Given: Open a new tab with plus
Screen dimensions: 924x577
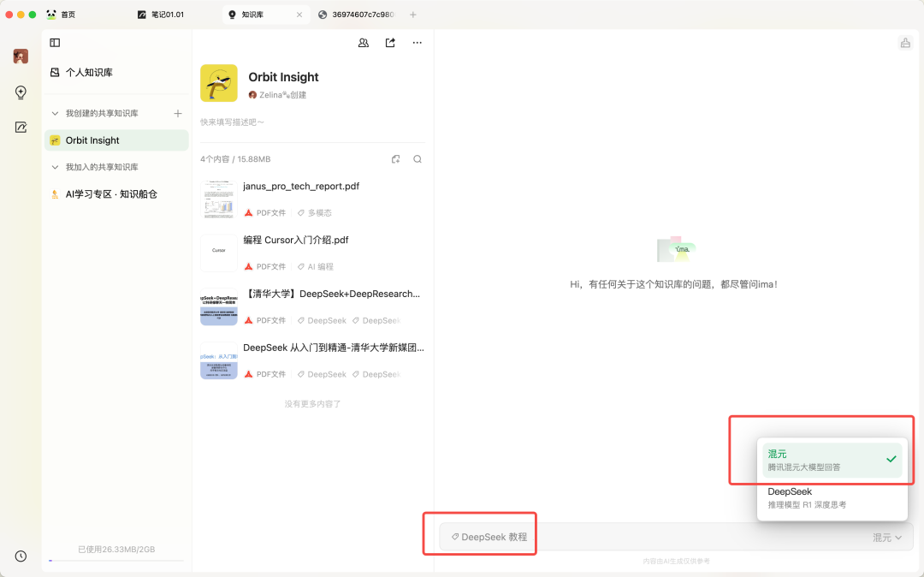Looking at the screenshot, I should click(x=413, y=15).
